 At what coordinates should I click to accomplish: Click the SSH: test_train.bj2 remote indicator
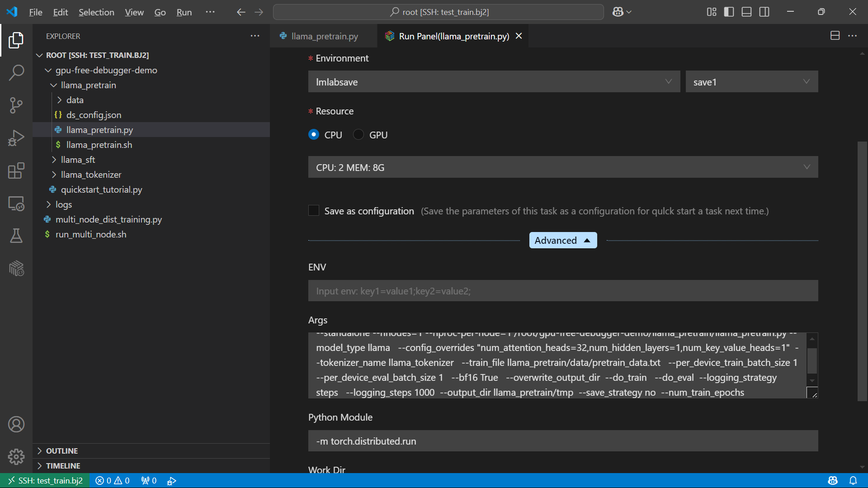45,480
